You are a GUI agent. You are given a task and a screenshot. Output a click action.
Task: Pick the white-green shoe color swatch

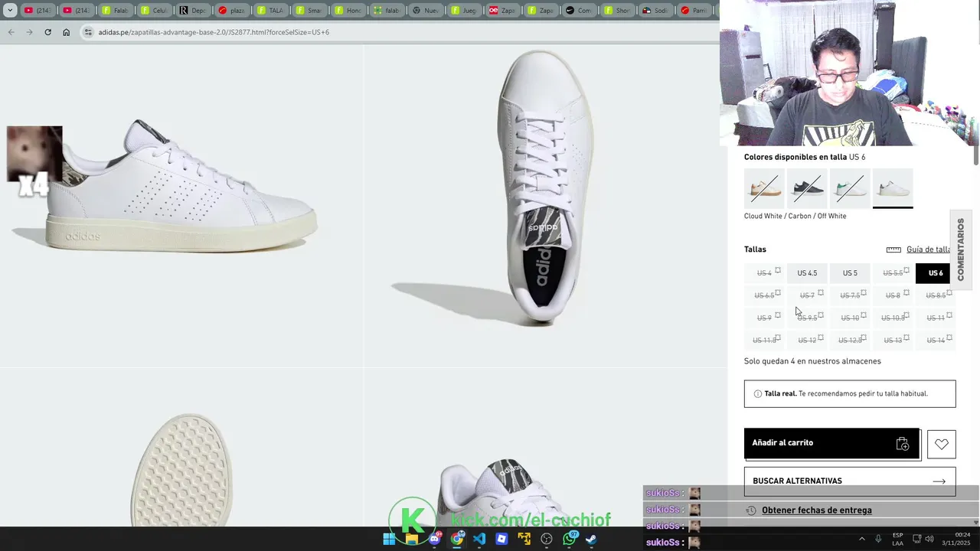[x=850, y=188]
